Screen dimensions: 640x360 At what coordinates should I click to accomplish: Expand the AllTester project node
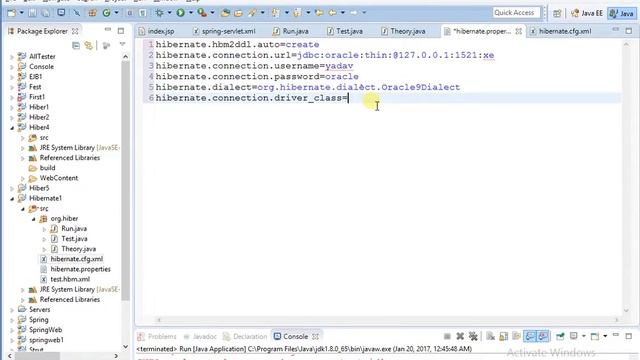click(x=12, y=57)
